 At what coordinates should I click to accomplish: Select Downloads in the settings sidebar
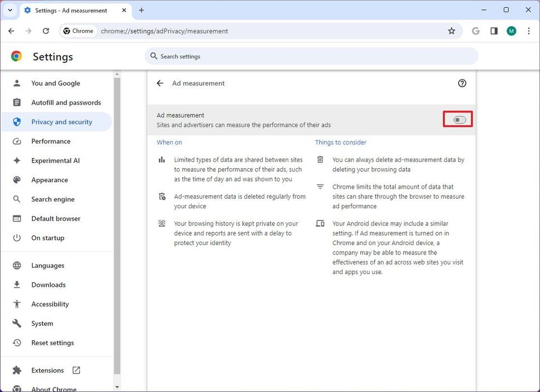click(x=48, y=285)
